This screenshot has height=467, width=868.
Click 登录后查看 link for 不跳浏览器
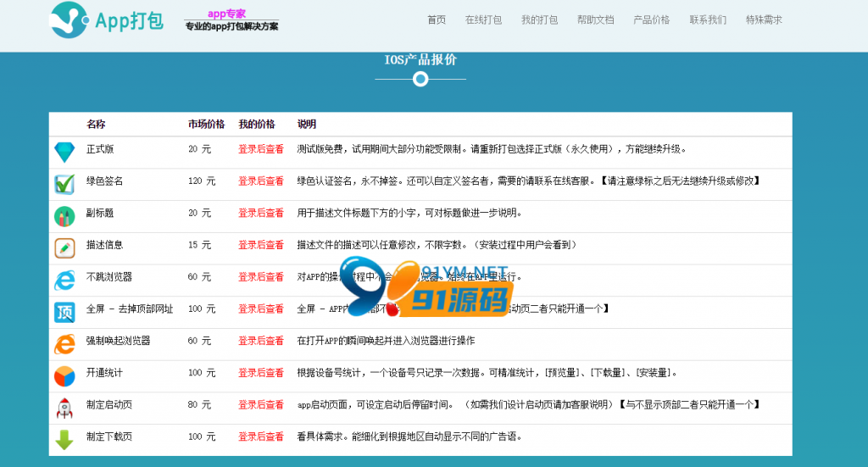click(x=261, y=277)
